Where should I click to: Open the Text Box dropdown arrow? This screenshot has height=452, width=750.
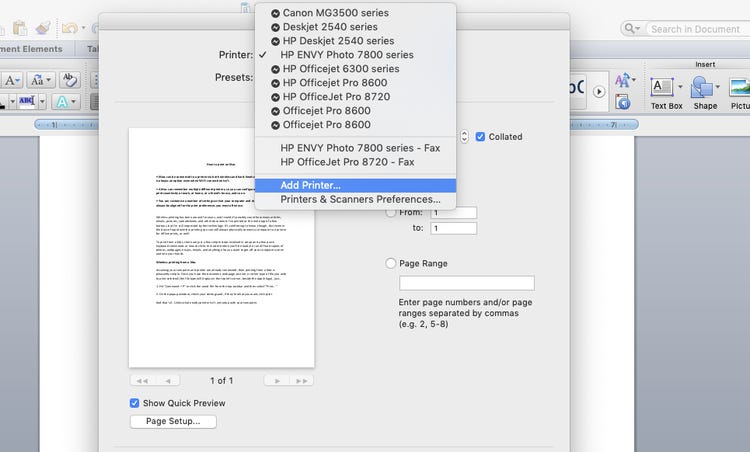click(x=680, y=87)
